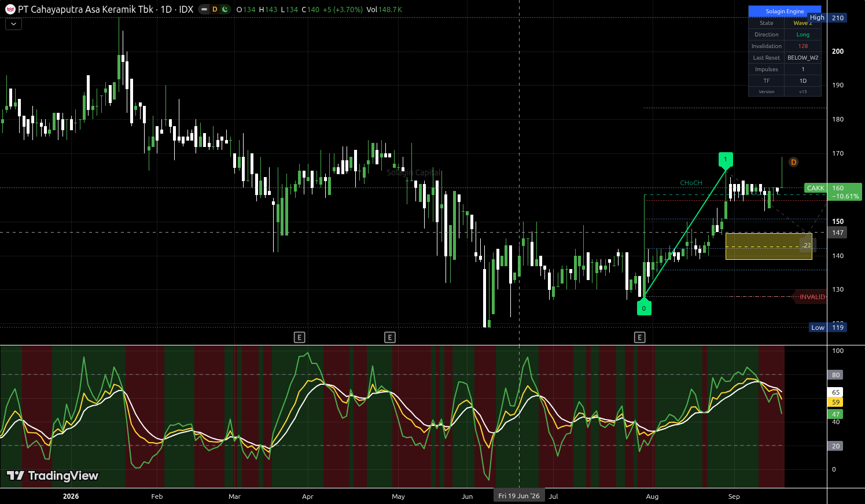Click the +5 (+3.70%) change readout
The image size is (865, 504).
[343, 9]
